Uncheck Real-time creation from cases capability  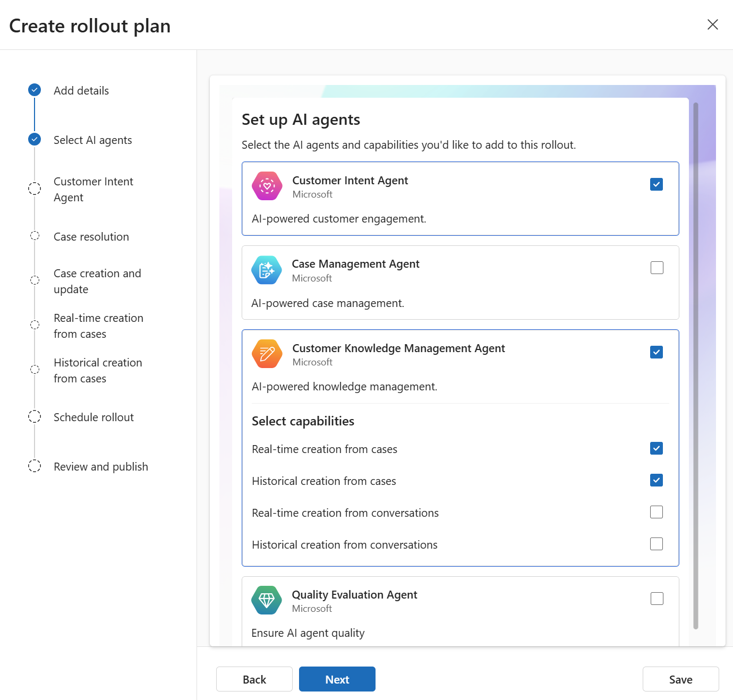tap(657, 448)
